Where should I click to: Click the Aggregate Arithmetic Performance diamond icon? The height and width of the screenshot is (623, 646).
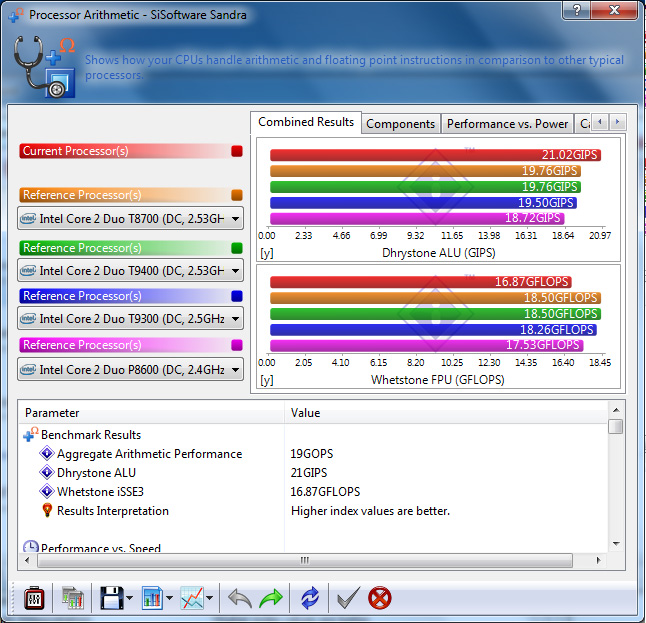click(x=47, y=453)
